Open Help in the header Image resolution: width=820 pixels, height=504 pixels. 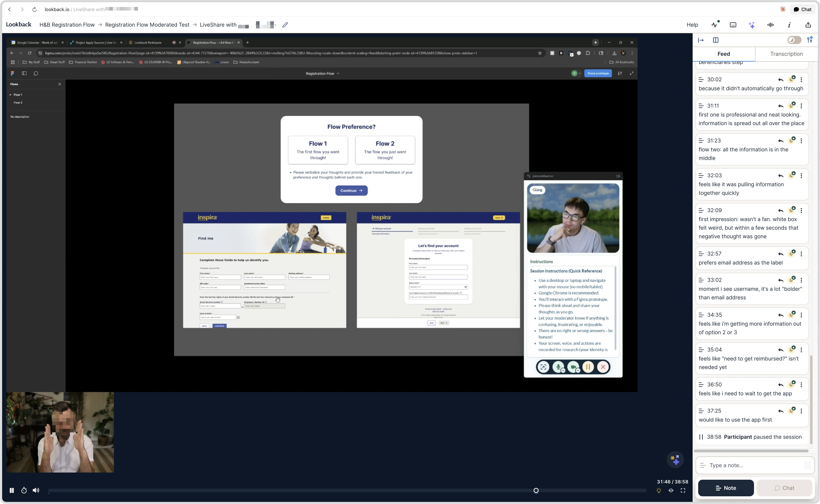(x=692, y=25)
